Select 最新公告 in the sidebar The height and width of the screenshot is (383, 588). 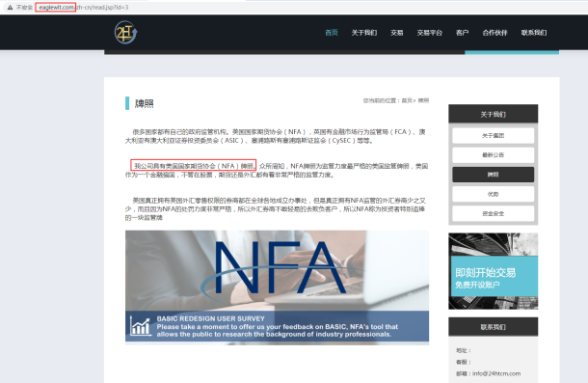[x=494, y=155]
